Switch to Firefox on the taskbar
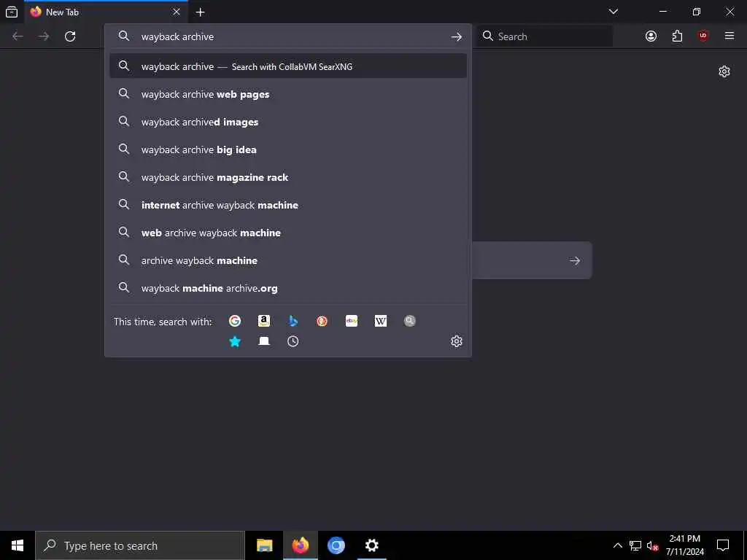 300,545
